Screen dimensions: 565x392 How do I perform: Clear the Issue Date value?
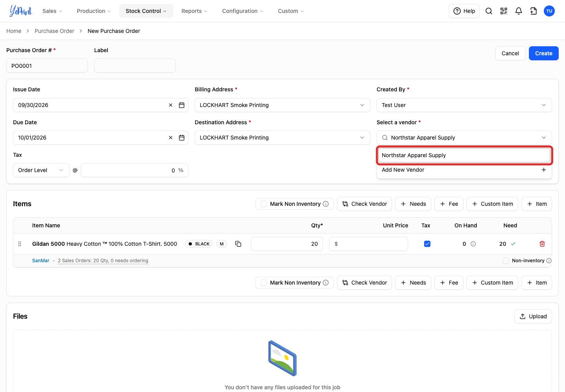(x=171, y=105)
